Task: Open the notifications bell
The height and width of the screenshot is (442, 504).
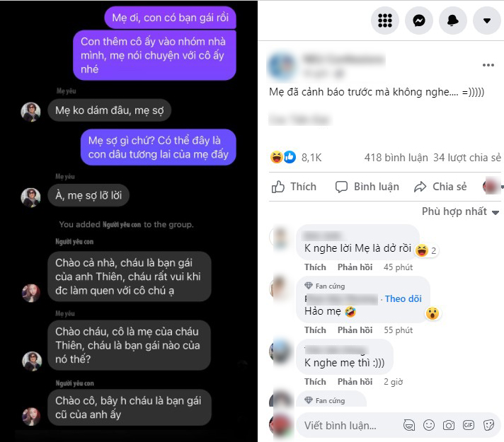Action: click(x=453, y=21)
